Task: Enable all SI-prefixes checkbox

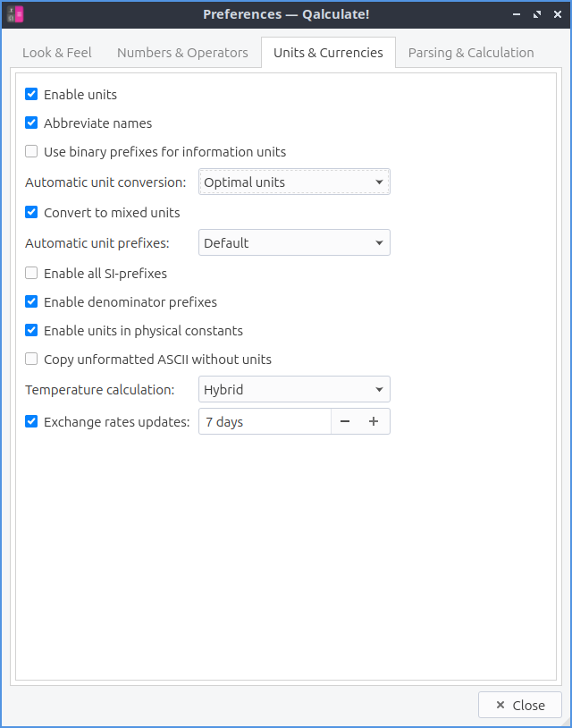Action: coord(31,274)
